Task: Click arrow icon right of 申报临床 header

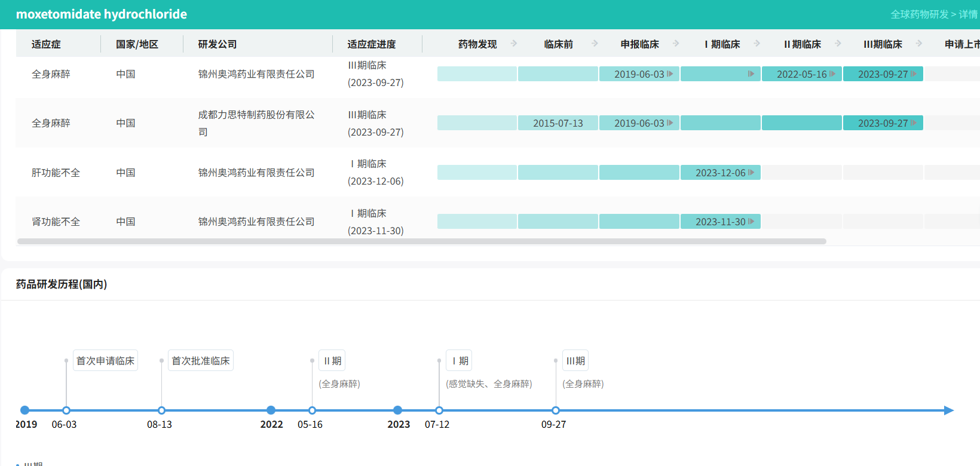Action: 676,44
